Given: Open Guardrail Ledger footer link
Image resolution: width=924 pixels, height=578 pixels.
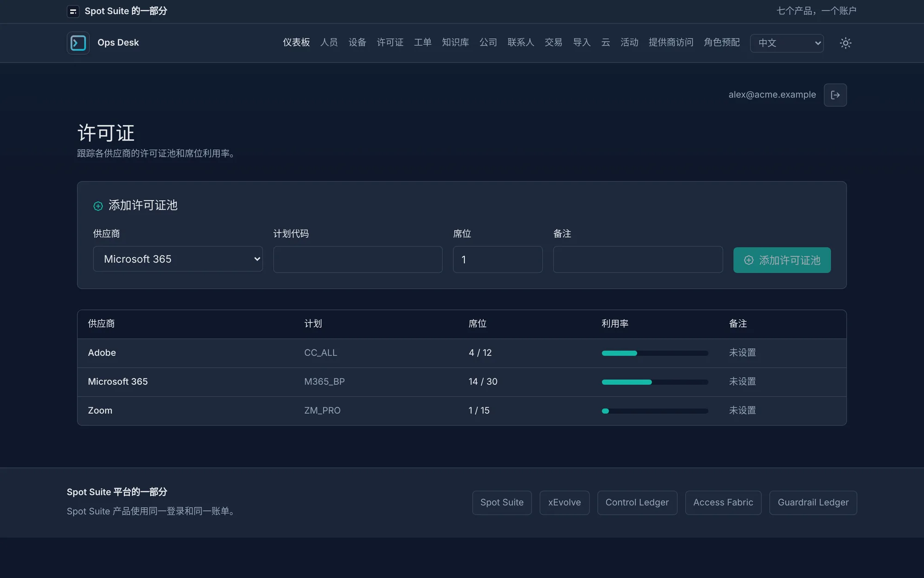Looking at the screenshot, I should coord(813,503).
